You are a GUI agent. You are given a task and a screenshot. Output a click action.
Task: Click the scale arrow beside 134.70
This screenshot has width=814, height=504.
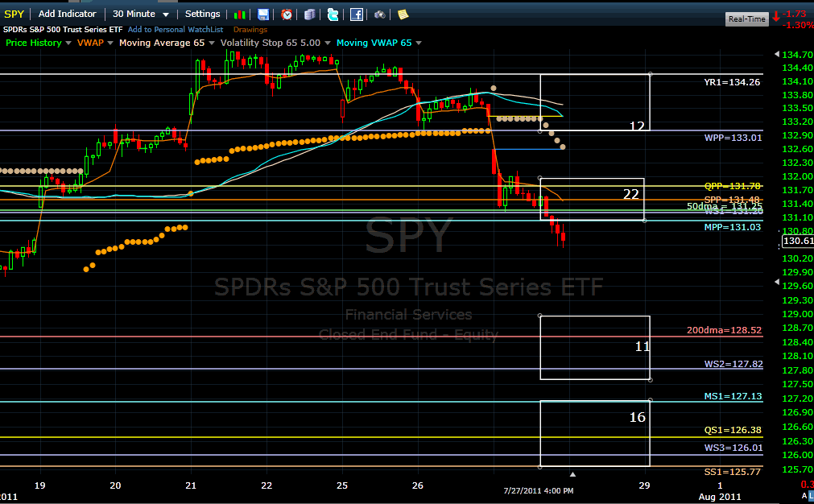point(777,54)
